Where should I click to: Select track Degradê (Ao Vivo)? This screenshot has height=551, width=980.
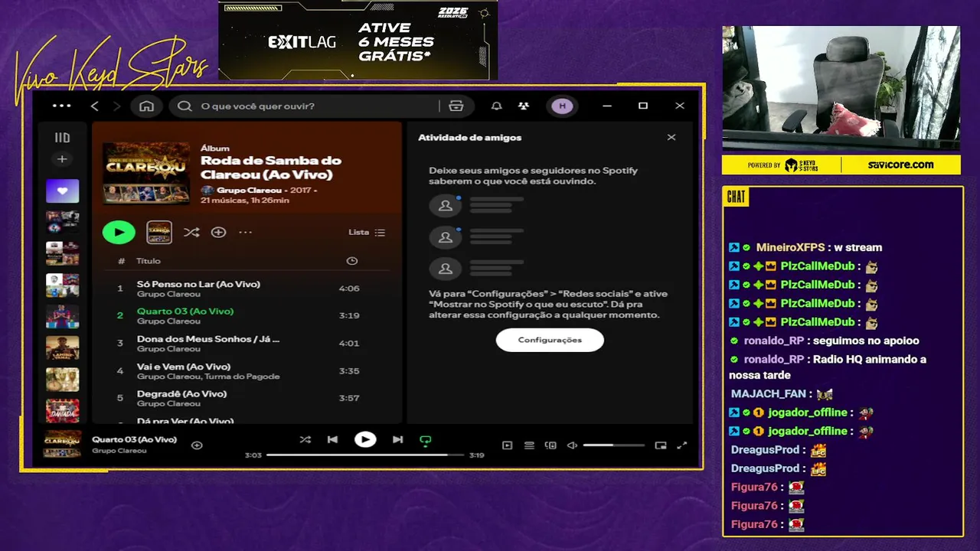click(247, 398)
